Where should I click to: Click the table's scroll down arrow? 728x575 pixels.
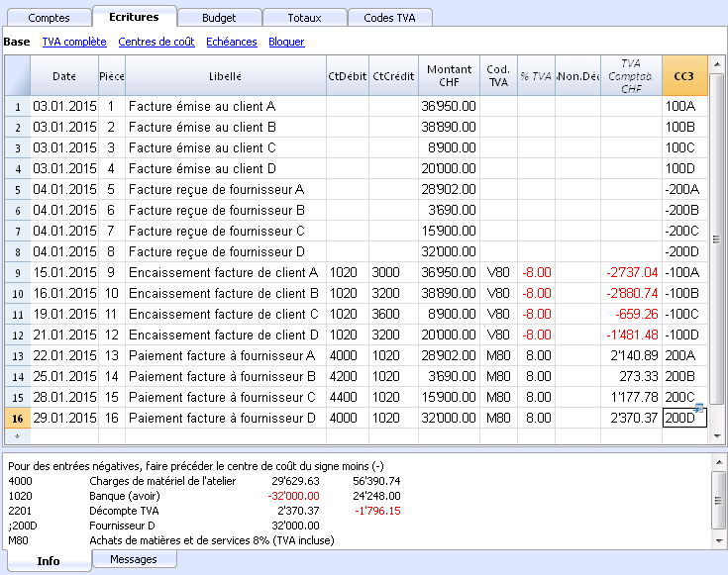point(717,435)
